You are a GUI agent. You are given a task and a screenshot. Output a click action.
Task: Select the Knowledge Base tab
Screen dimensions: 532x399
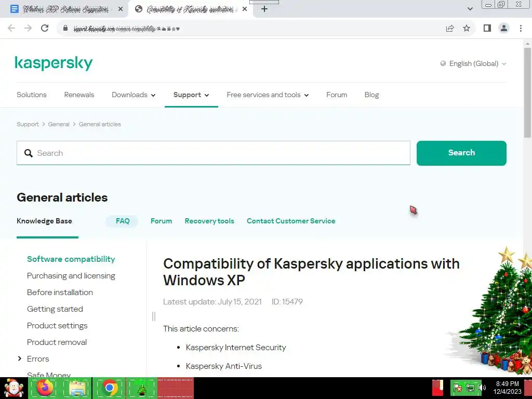[44, 221]
